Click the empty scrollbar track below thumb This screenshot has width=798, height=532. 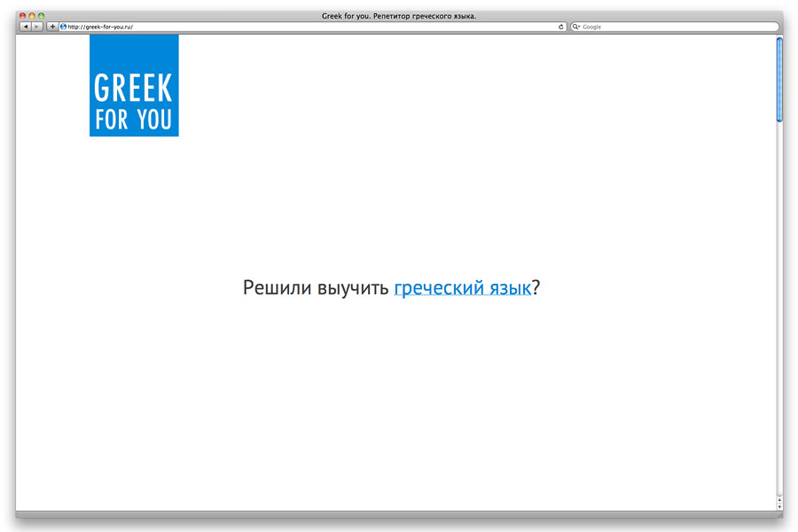click(x=779, y=310)
